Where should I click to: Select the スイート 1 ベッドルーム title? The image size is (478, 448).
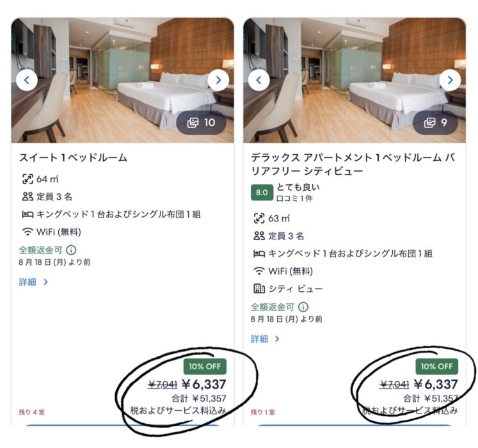(73, 157)
